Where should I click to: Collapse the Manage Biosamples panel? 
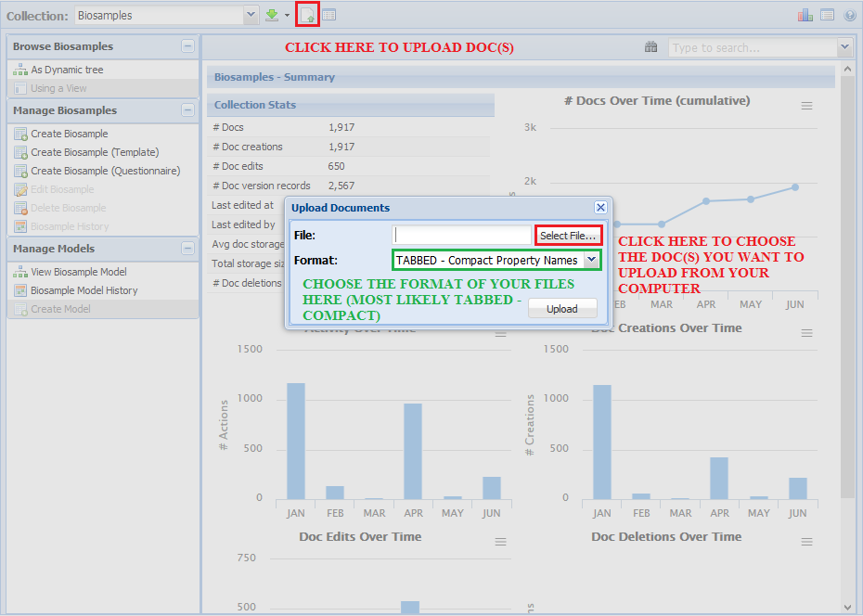188,110
